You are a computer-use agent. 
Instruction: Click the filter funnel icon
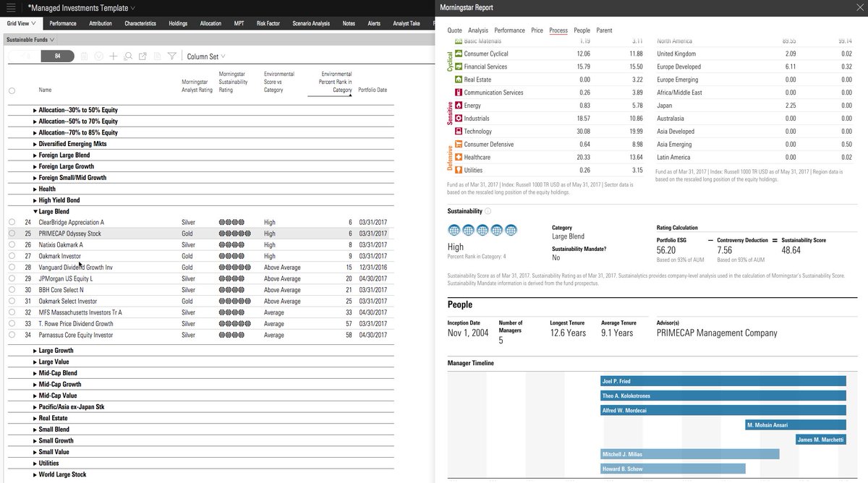point(171,56)
